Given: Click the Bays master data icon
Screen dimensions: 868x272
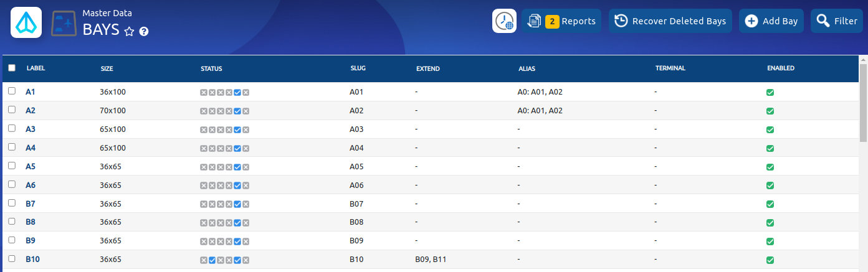Looking at the screenshot, I should pos(64,24).
